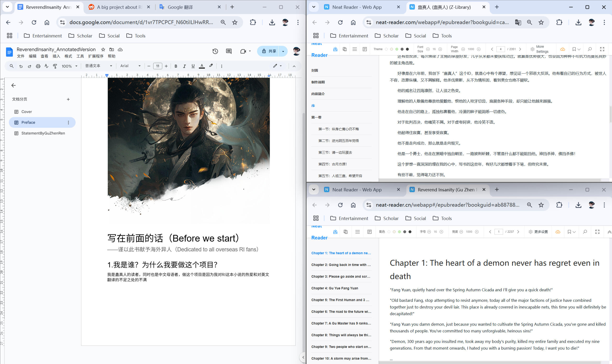Open the table of contents icon in Neat Reader
This screenshot has height=364, width=612.
click(355, 49)
